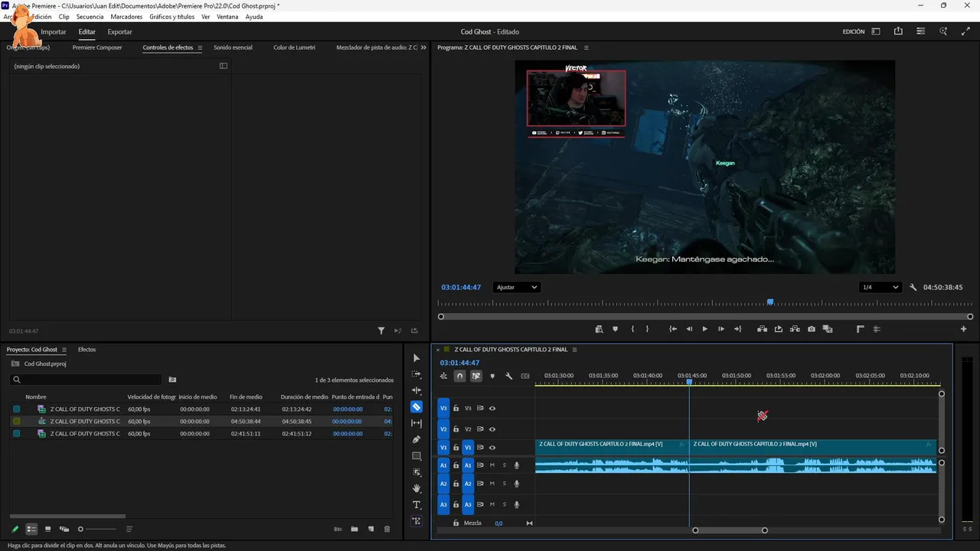Screen dimensions: 980x551
Task: Select the Hand tool
Action: (416, 488)
